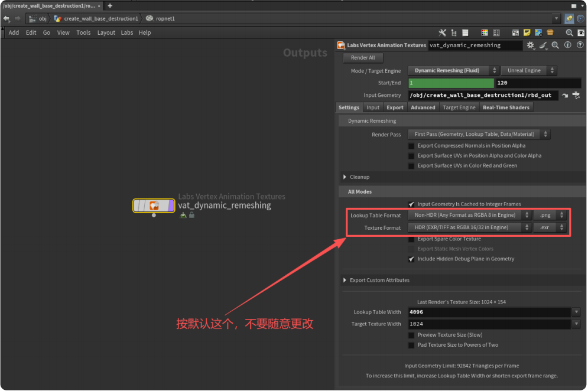This screenshot has width=588, height=391.
Task: Open the Unreal Engine target dropdown
Action: [x=529, y=70]
